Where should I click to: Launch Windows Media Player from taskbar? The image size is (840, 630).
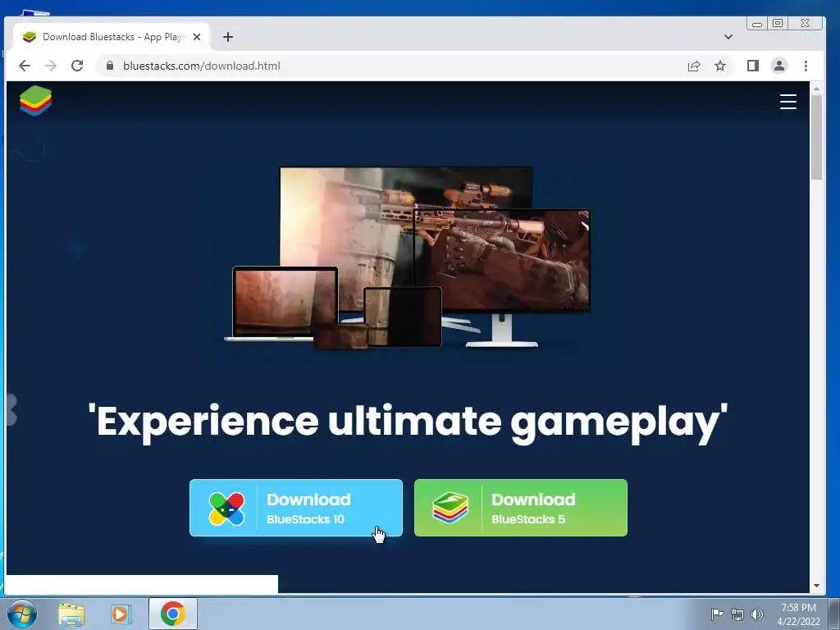pyautogui.click(x=121, y=614)
